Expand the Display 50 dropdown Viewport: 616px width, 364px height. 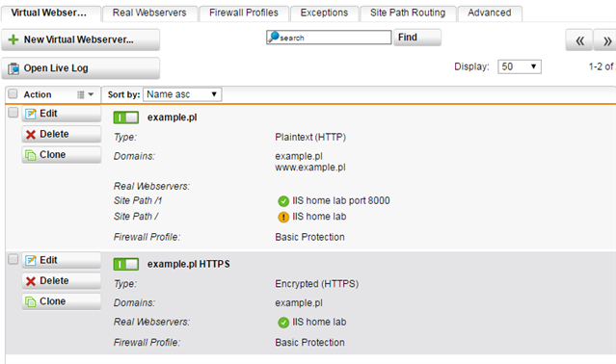(x=520, y=66)
